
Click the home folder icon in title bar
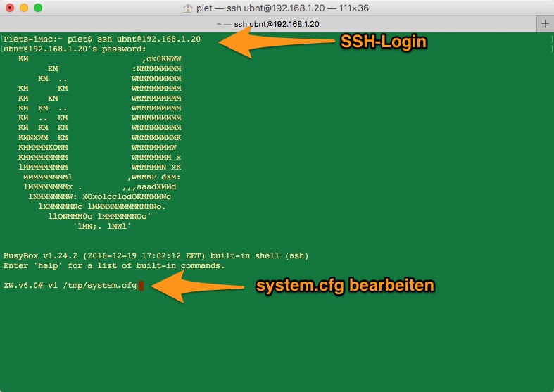188,8
